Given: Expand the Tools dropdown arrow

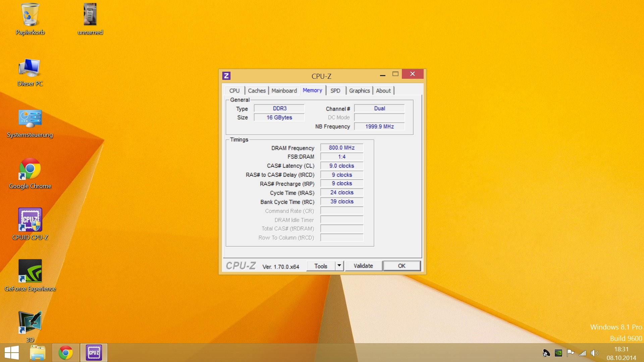Looking at the screenshot, I should click(x=339, y=266).
